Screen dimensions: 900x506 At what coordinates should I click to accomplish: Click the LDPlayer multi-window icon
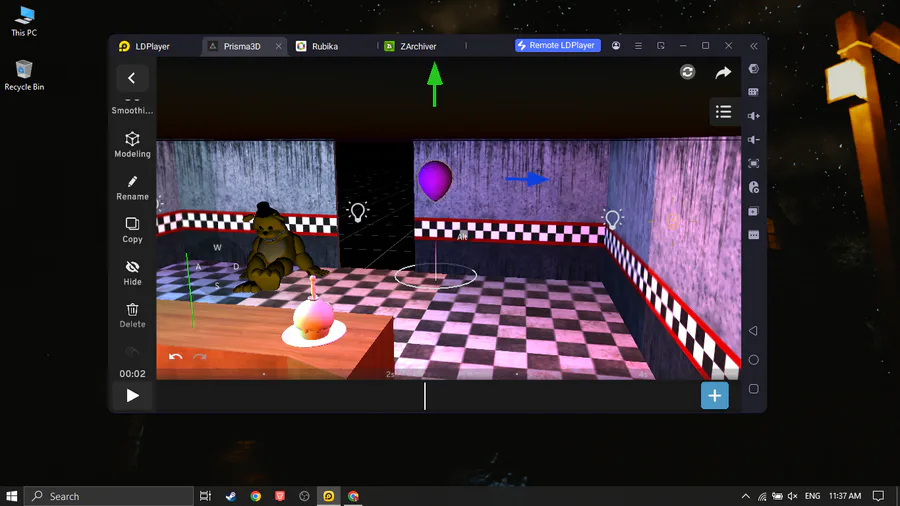pyautogui.click(x=661, y=45)
